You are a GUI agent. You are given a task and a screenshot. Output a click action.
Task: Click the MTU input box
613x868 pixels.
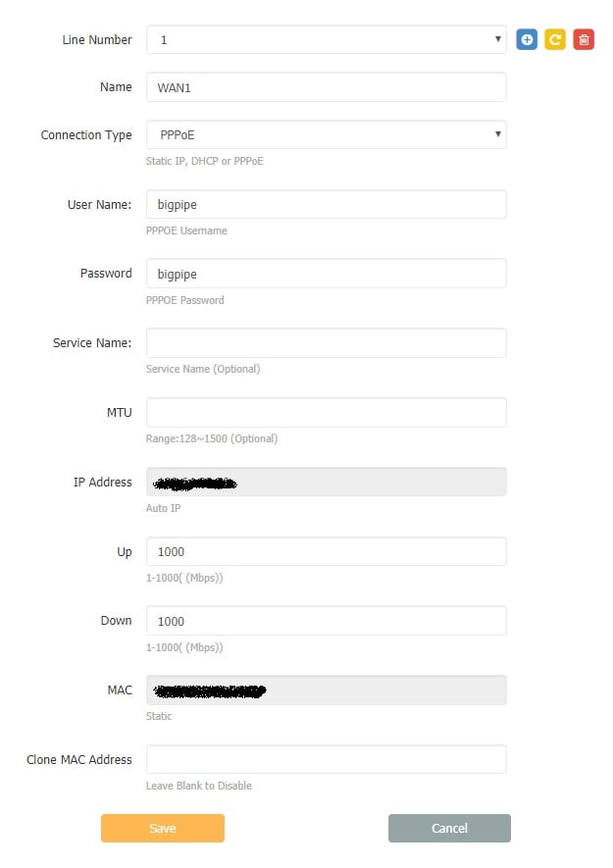pos(327,412)
